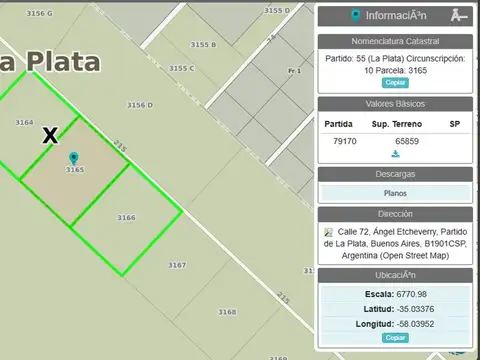
Task: Click the Longitud value -58.03952
Action: 415,324
